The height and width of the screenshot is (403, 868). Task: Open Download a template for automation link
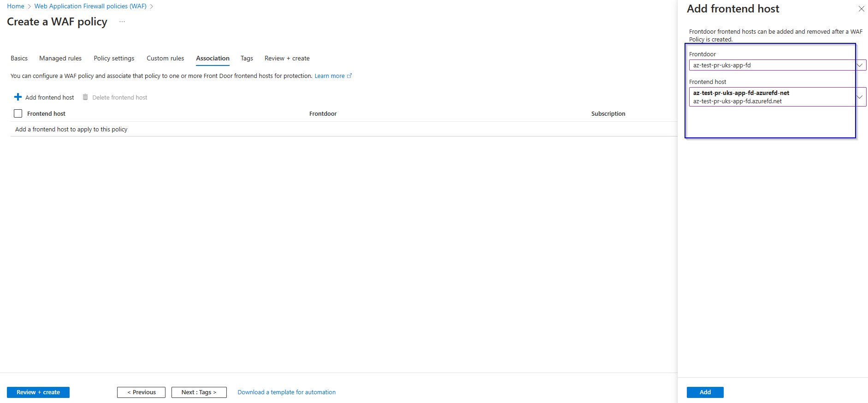tap(287, 392)
